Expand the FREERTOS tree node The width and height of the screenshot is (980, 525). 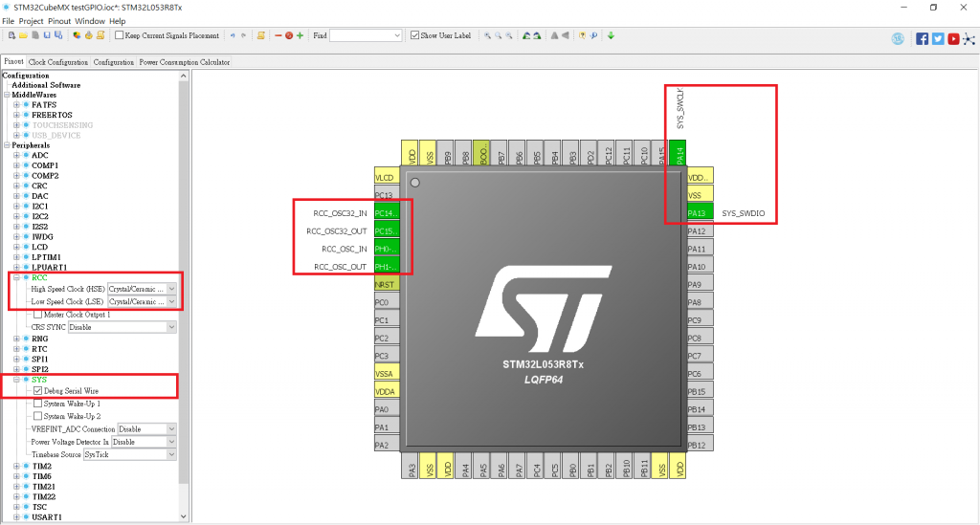coord(17,115)
